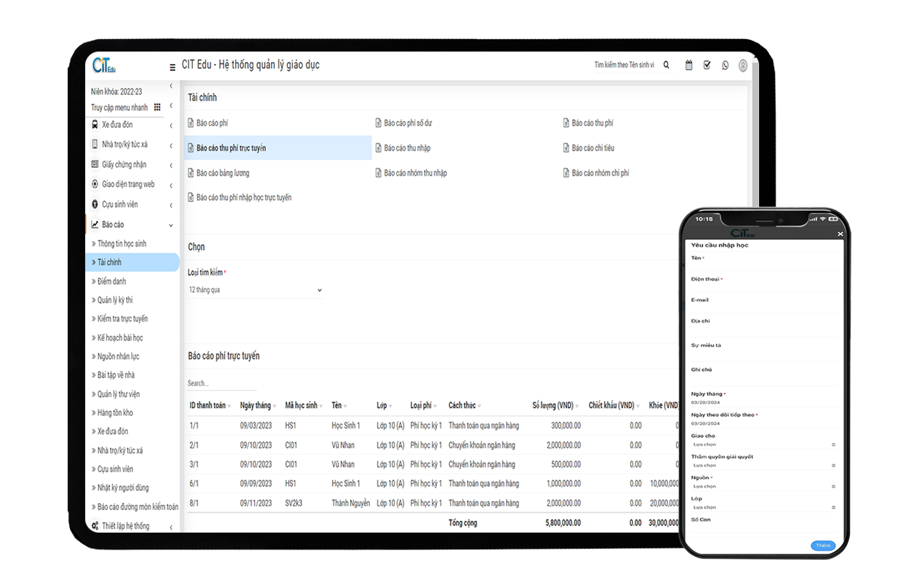Screen dimensions: 917x588
Task: Click the document icon beside Báo cáo thu phí
Action: click(x=566, y=123)
